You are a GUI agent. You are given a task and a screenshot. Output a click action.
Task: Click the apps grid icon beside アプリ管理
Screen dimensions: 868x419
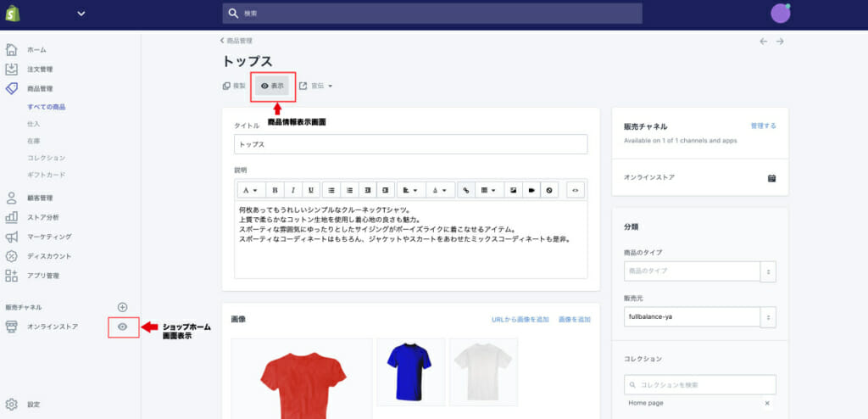click(11, 276)
